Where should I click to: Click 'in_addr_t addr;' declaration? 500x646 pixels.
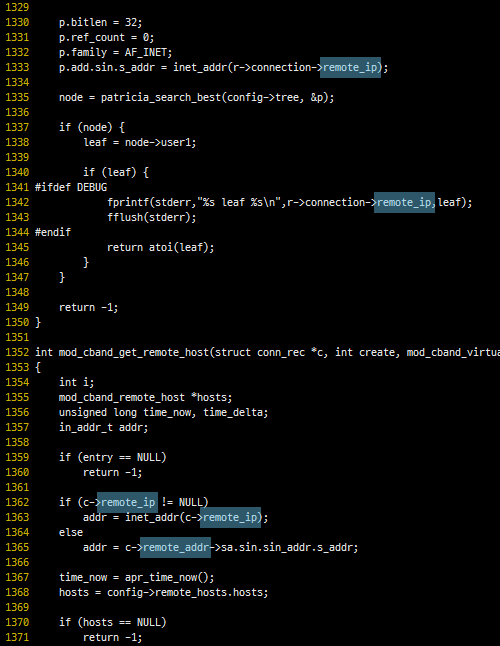click(x=103, y=427)
